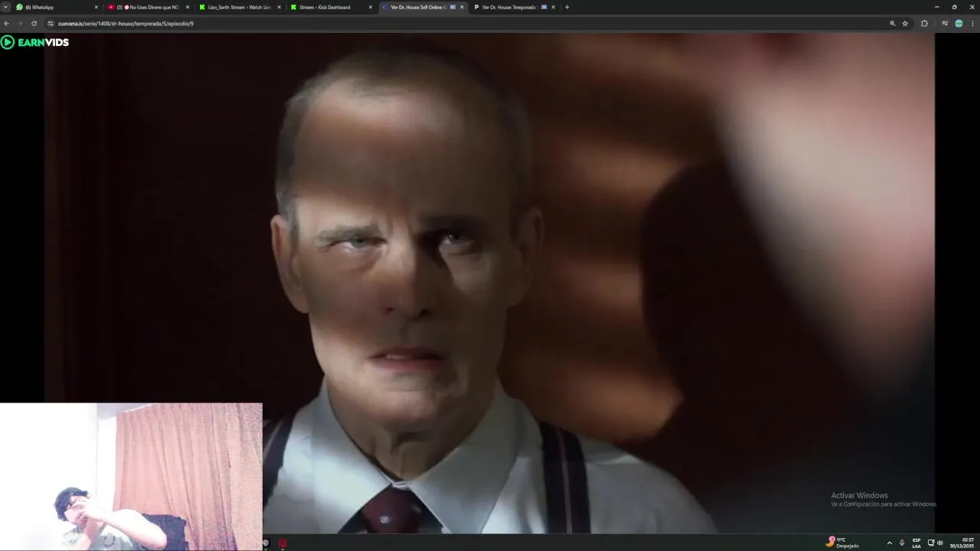Show hidden system tray icons
The width and height of the screenshot is (980, 551).
coord(889,543)
